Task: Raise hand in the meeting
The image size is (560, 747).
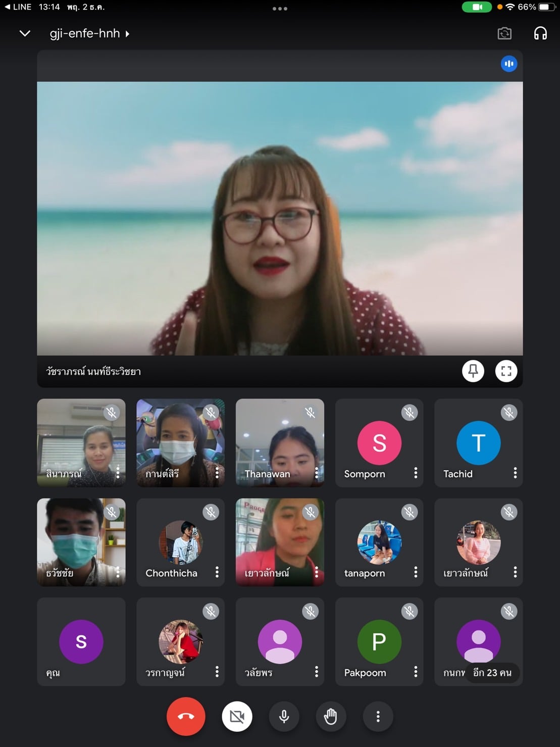Action: pyautogui.click(x=331, y=716)
